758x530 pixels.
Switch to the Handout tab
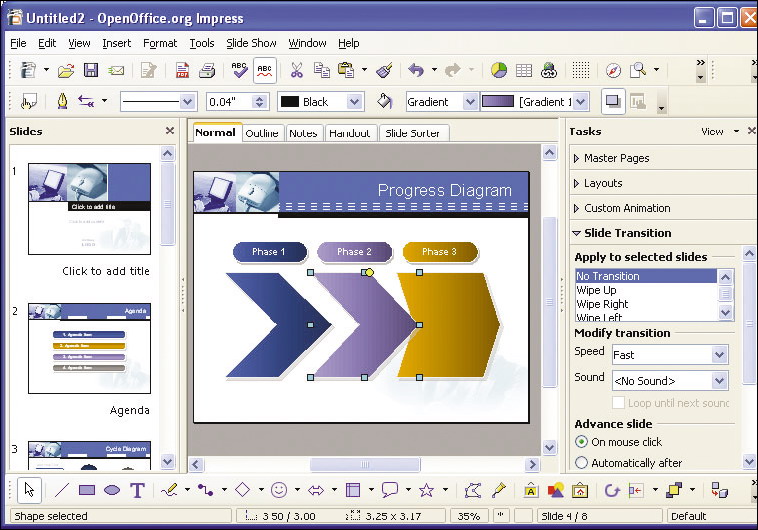(350, 133)
